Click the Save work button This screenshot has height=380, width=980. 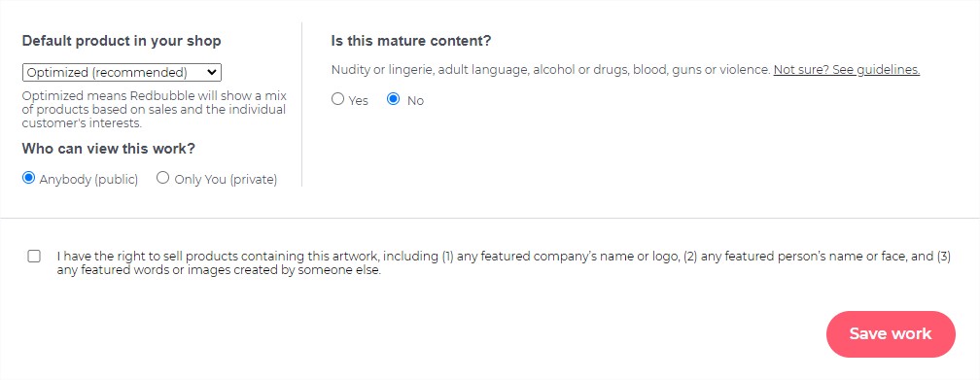click(x=891, y=333)
